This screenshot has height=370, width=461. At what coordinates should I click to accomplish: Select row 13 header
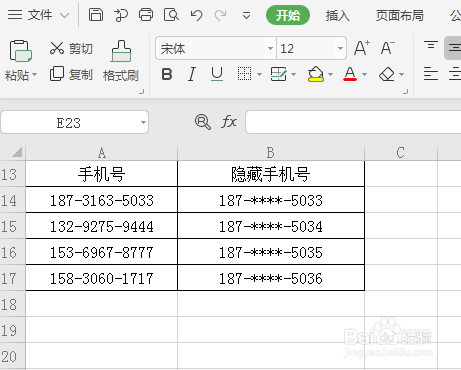point(12,174)
